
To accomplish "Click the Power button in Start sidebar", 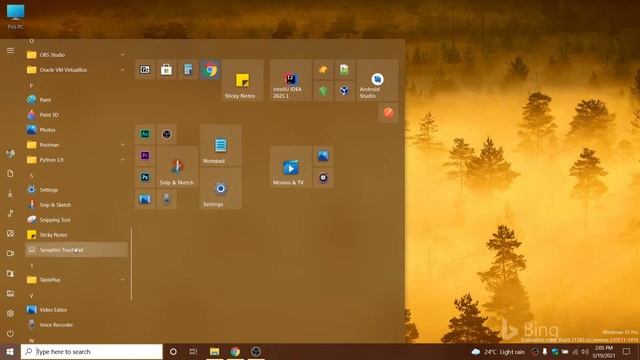I will click(10, 333).
